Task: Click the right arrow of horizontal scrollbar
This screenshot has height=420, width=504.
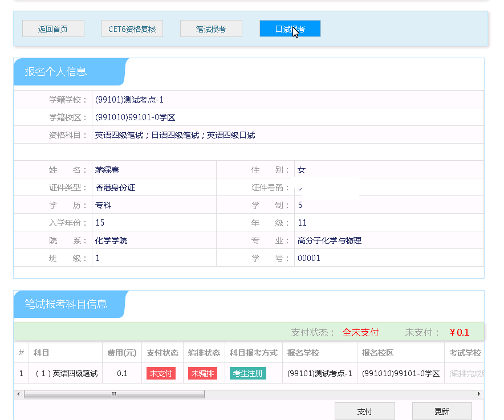Action: coord(479,394)
